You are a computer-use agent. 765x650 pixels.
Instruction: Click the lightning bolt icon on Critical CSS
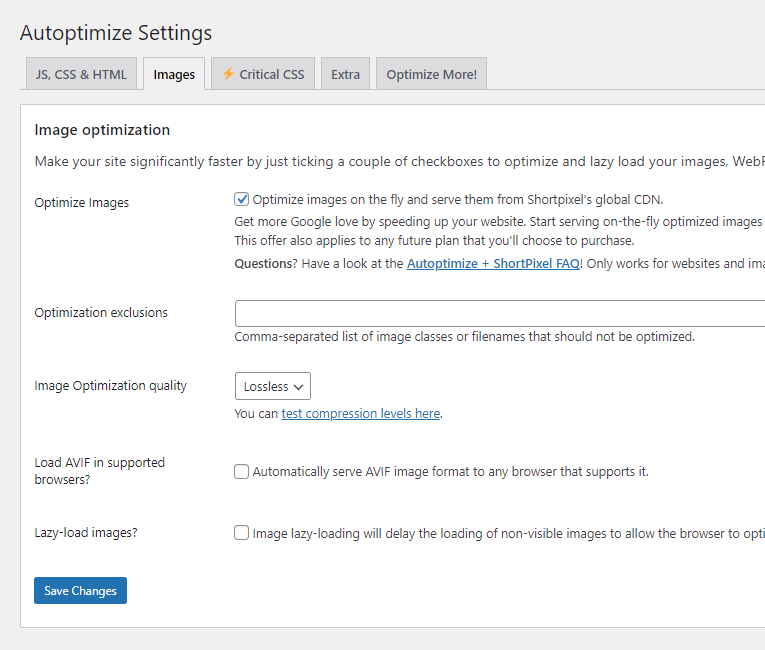coord(228,74)
